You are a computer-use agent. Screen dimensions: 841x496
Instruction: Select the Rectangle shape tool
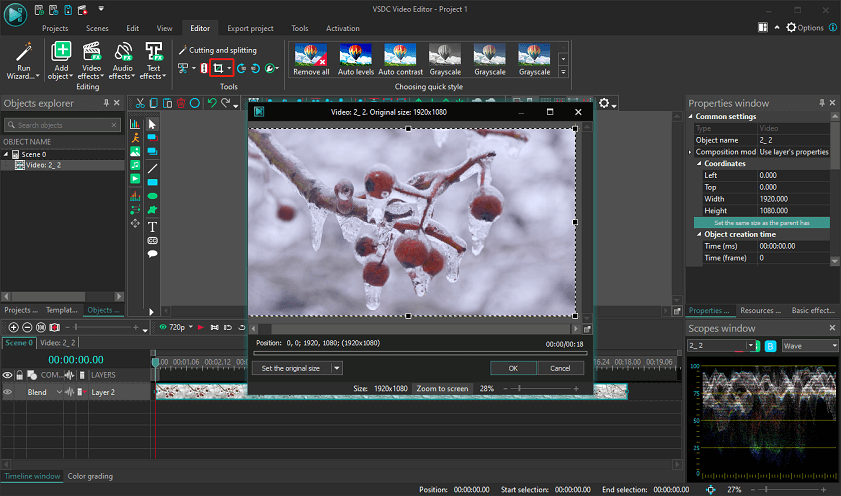[x=152, y=182]
